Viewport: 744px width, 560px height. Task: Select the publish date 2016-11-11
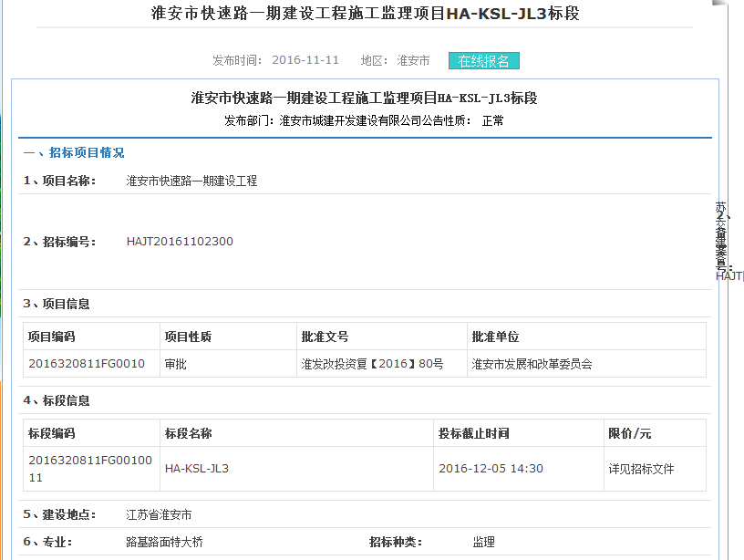[x=305, y=60]
